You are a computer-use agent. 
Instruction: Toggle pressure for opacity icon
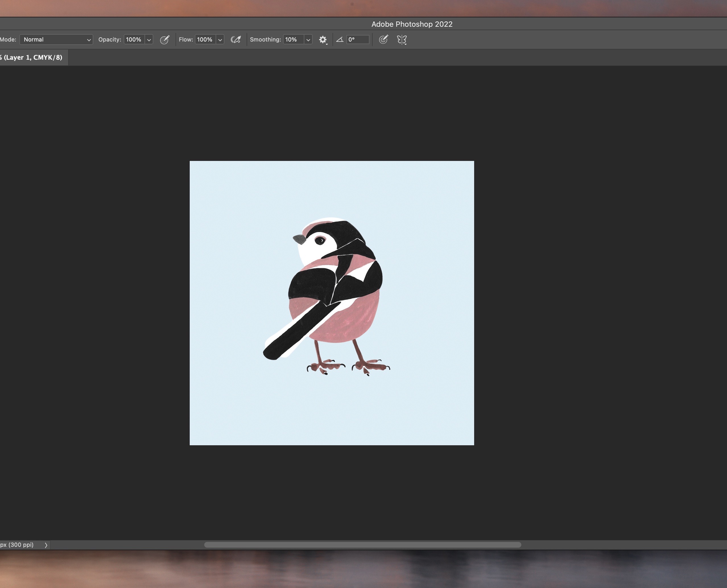pyautogui.click(x=165, y=40)
